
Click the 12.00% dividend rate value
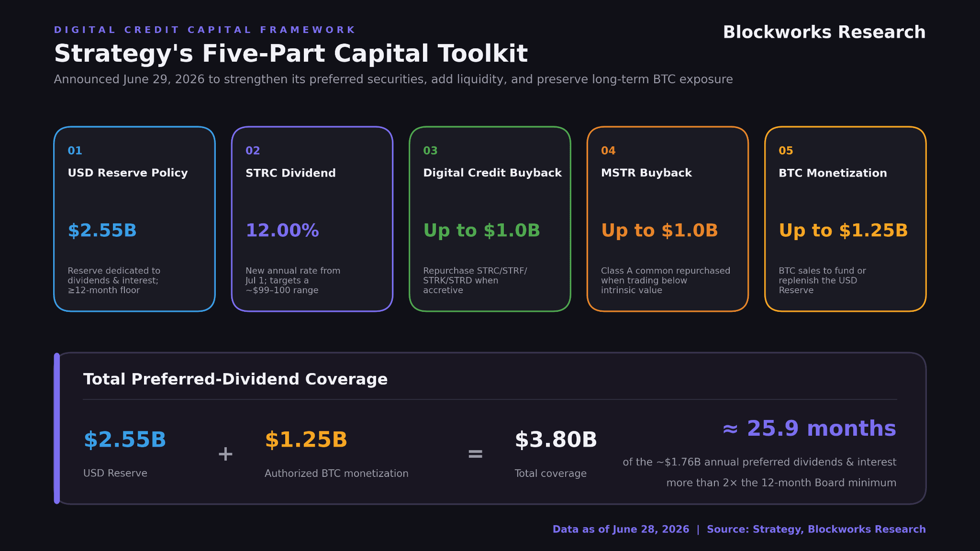click(x=282, y=231)
